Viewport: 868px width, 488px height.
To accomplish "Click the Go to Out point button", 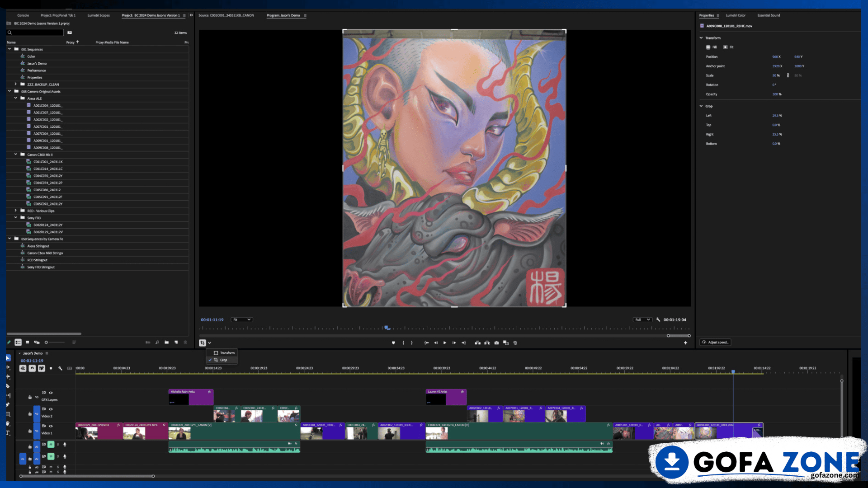I will pos(464,343).
